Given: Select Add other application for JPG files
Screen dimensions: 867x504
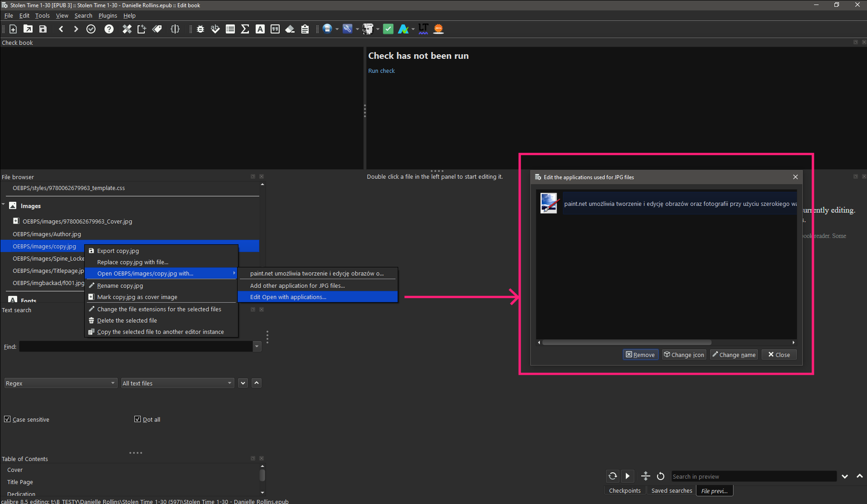Looking at the screenshot, I should (297, 285).
